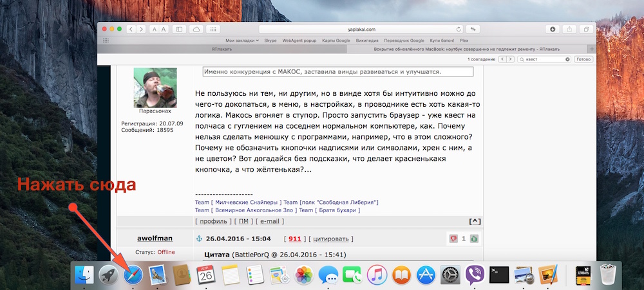The height and width of the screenshot is (290, 644).
Task: Click цитировать on awolfman post
Action: click(x=330, y=239)
